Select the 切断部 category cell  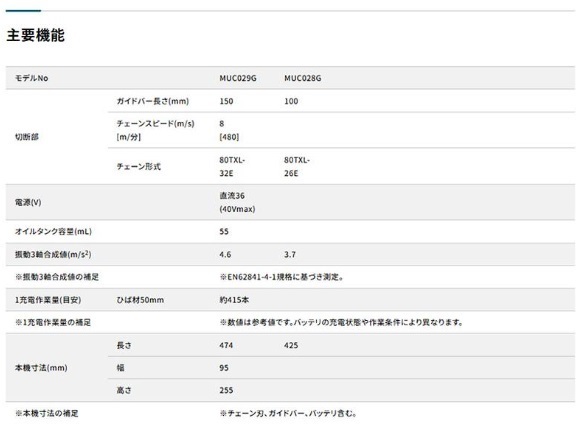coord(27,137)
